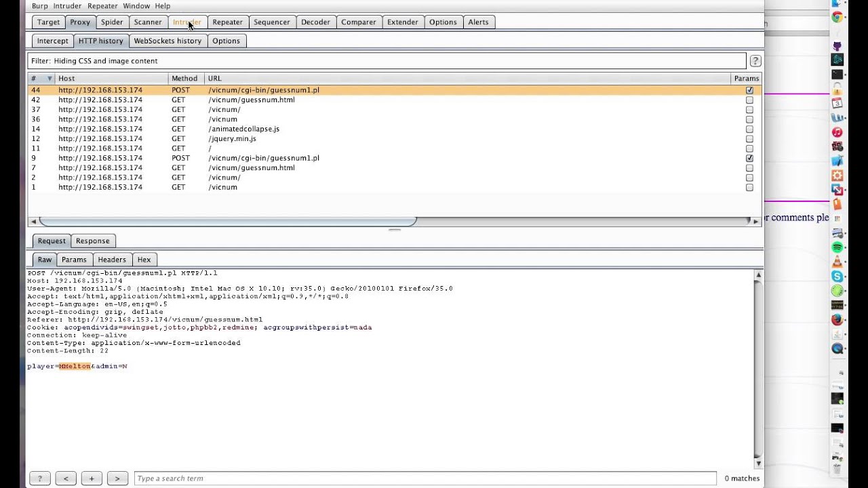This screenshot has height=488, width=868.
Task: Open iTunes from the dock
Action: (837, 132)
